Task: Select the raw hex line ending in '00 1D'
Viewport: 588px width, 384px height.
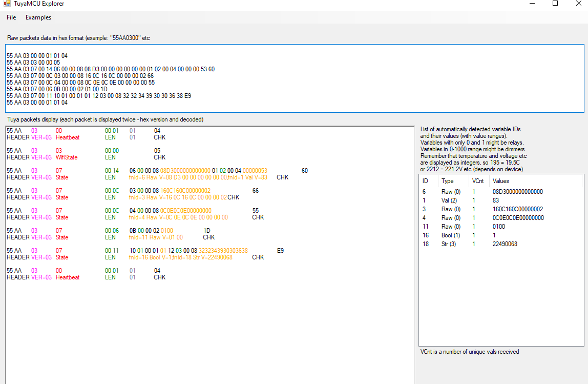Action: click(57, 89)
